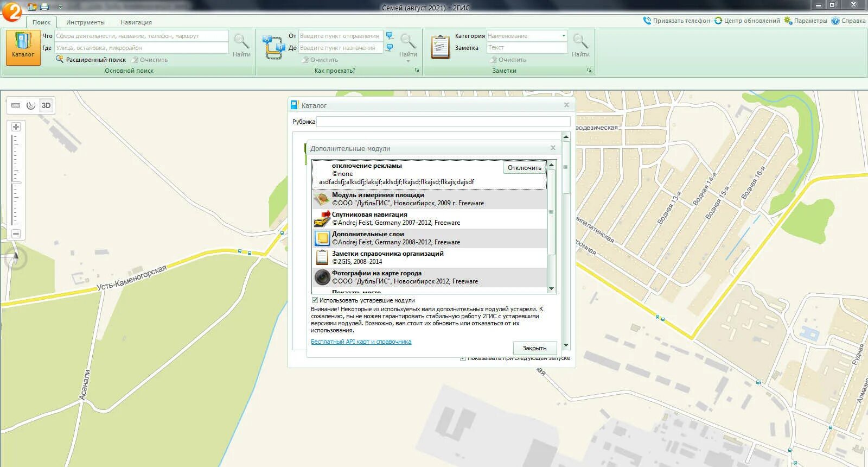The height and width of the screenshot is (467, 868).
Task: Click the Заметка text input field
Action: tap(527, 48)
